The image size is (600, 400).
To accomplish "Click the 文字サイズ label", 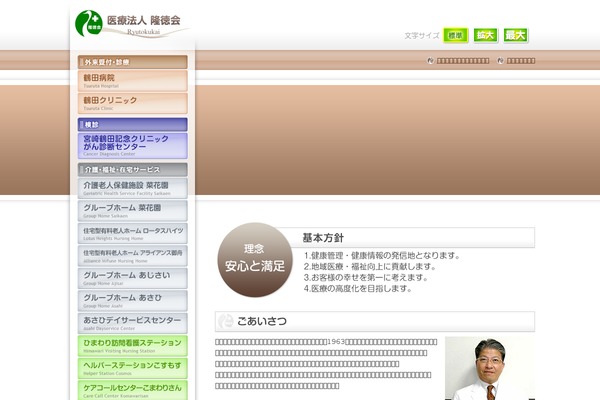I will (x=422, y=36).
